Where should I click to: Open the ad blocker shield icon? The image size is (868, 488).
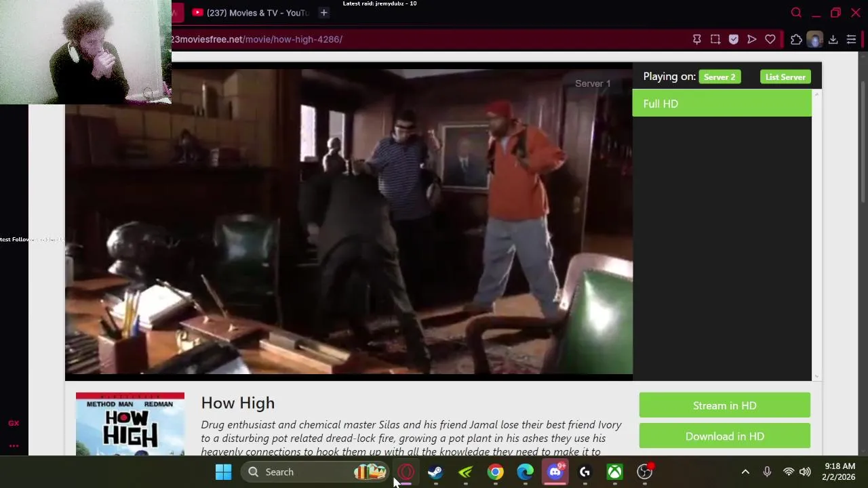(733, 39)
